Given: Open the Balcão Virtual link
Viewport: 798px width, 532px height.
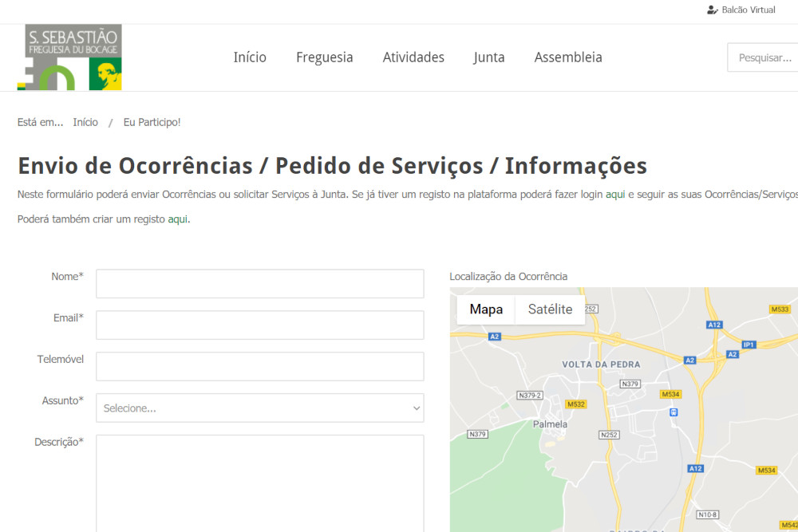Looking at the screenshot, I should 748,10.
